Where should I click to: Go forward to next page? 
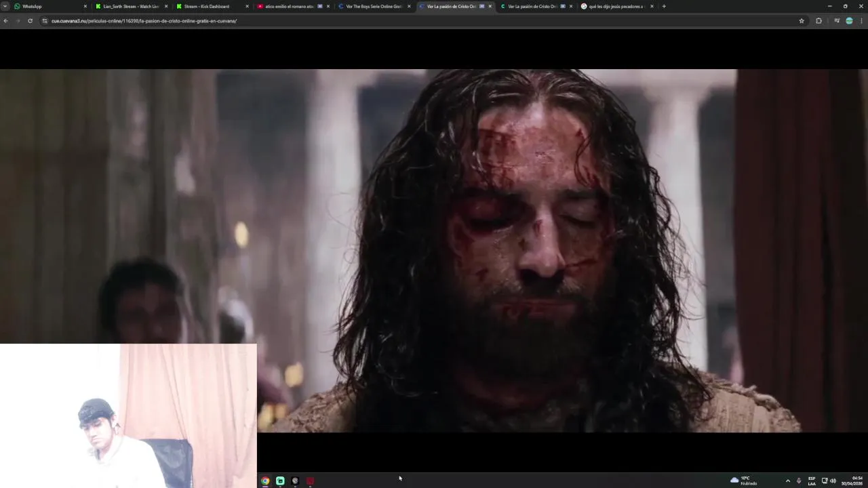[18, 21]
